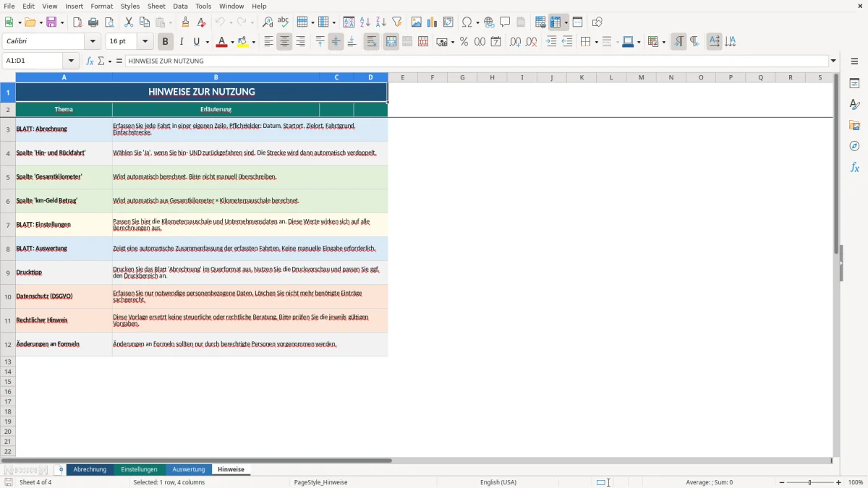The width and height of the screenshot is (868, 488).
Task: Switch to the Auswertung sheet tab
Action: pyautogui.click(x=189, y=469)
